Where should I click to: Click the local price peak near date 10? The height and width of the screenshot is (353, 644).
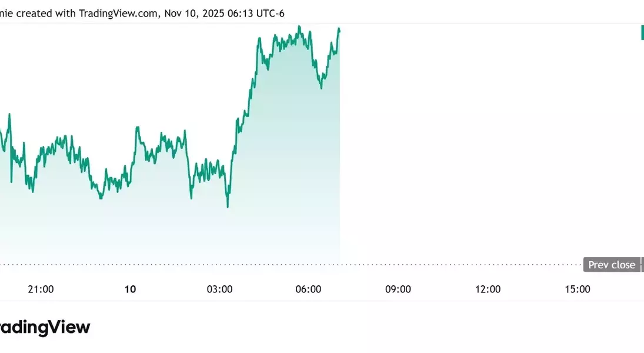pos(137,127)
